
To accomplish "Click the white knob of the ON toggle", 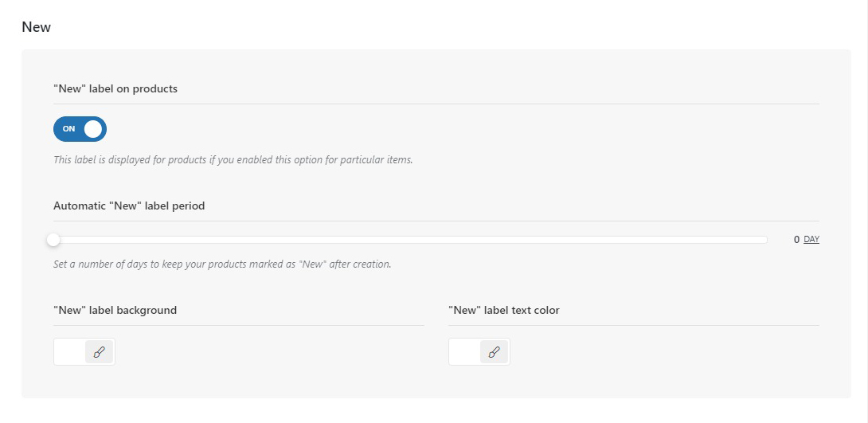I will point(93,129).
